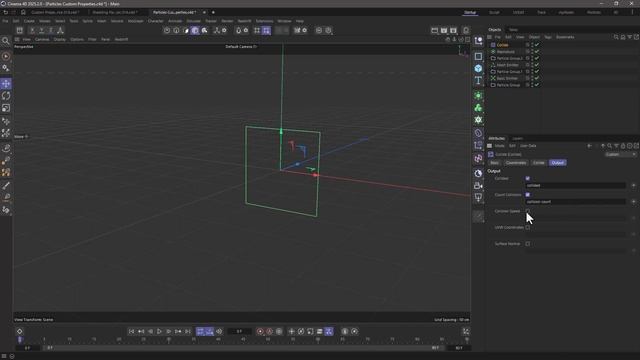
Task: Click the Cube primitive icon in right palette
Action: pos(478,68)
